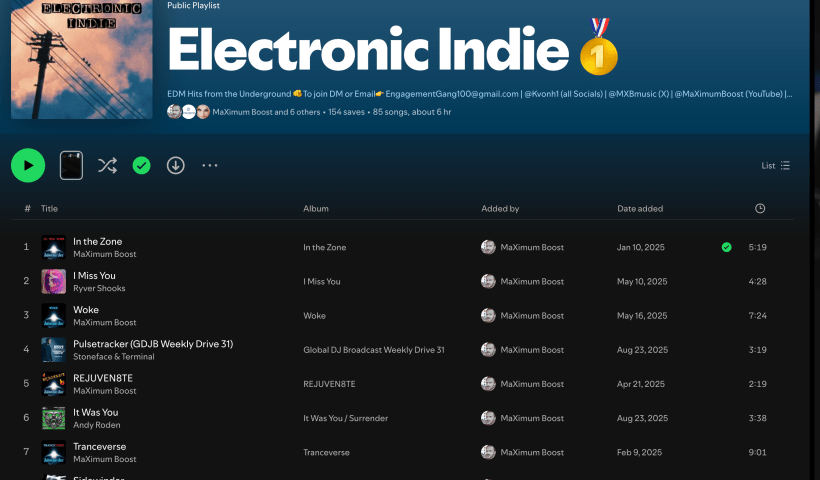Click the clock duration column header icon
The width and height of the screenshot is (820, 480).
point(760,208)
